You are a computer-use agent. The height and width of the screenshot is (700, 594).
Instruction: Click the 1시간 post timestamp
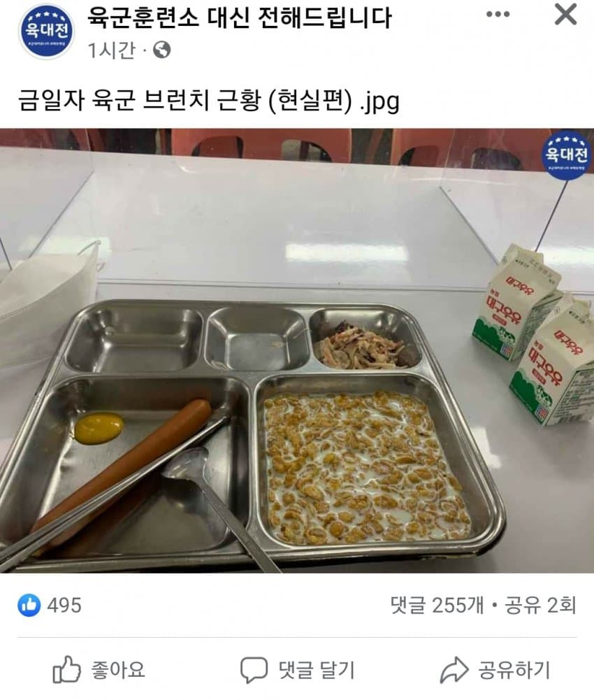[112, 50]
